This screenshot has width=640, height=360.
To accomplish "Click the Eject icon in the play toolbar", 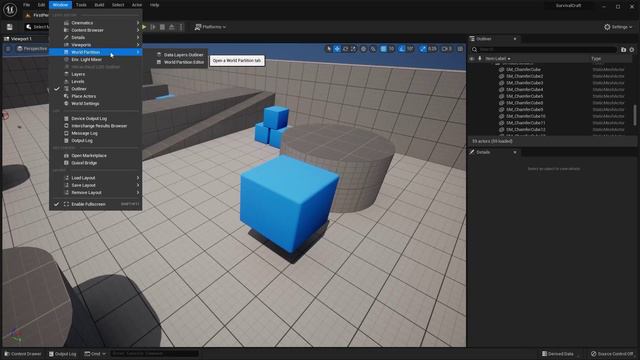I will 172,27.
